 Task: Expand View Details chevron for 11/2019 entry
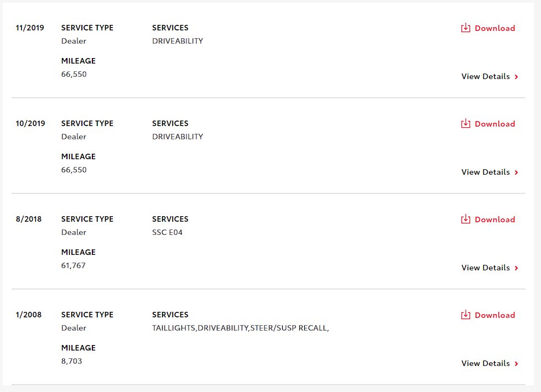[x=517, y=77]
